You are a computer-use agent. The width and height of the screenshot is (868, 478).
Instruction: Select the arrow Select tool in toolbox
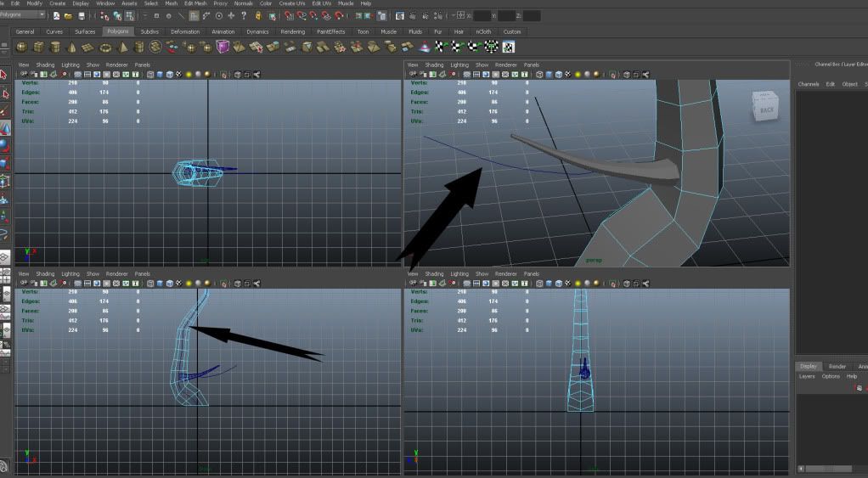point(4,75)
